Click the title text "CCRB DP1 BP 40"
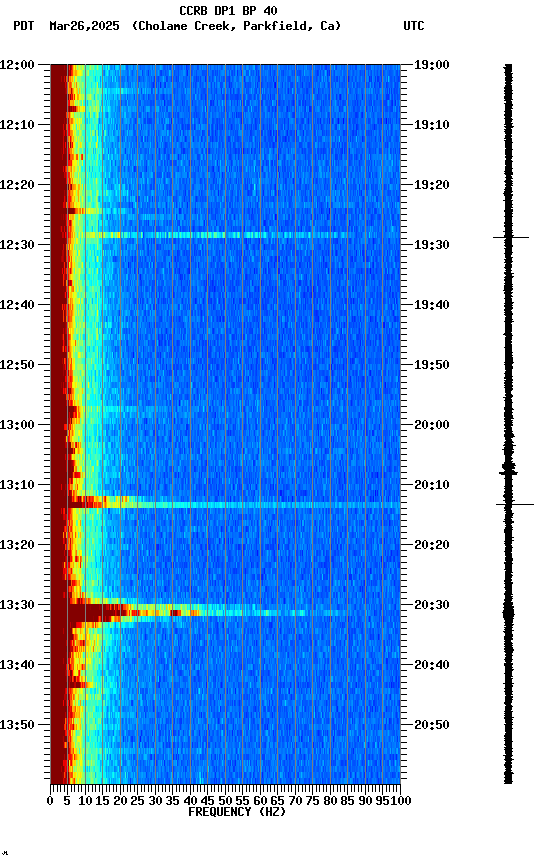 click(x=228, y=10)
